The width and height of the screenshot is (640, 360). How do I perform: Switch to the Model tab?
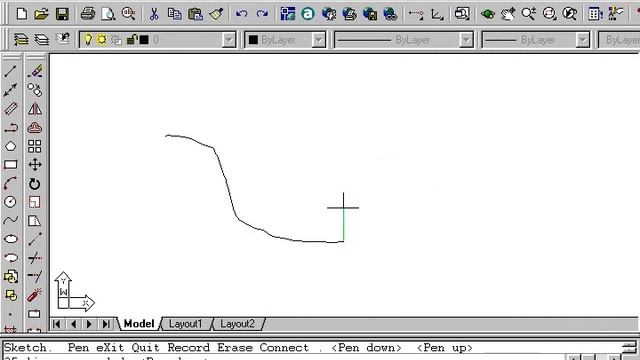[139, 324]
